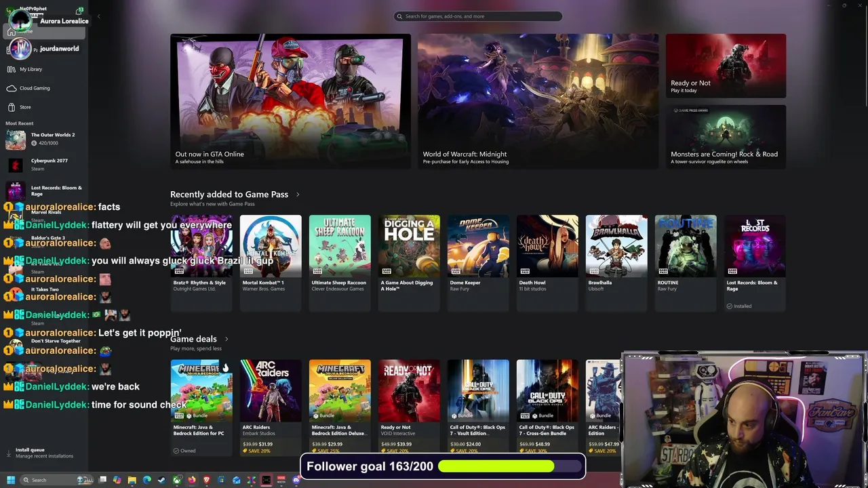Launch Copilot from the taskbar

[117, 480]
